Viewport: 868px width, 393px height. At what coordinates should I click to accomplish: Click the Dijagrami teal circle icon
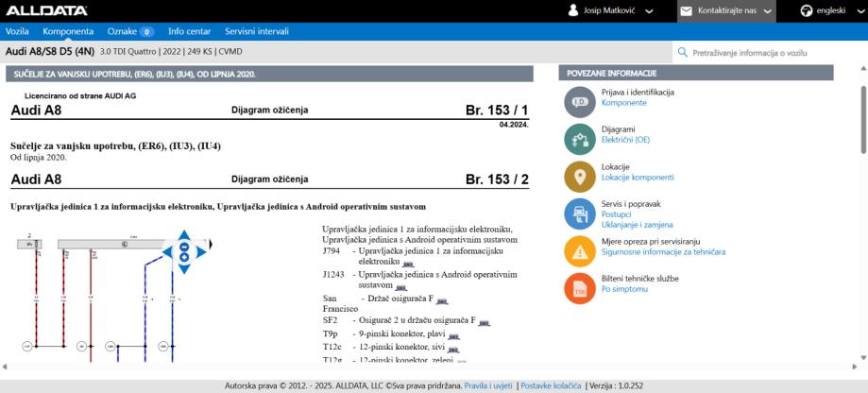click(580, 140)
